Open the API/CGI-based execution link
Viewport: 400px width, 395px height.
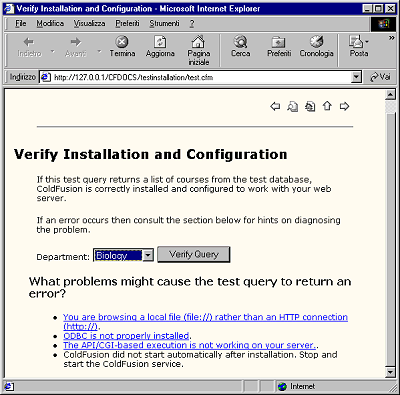[x=190, y=345]
